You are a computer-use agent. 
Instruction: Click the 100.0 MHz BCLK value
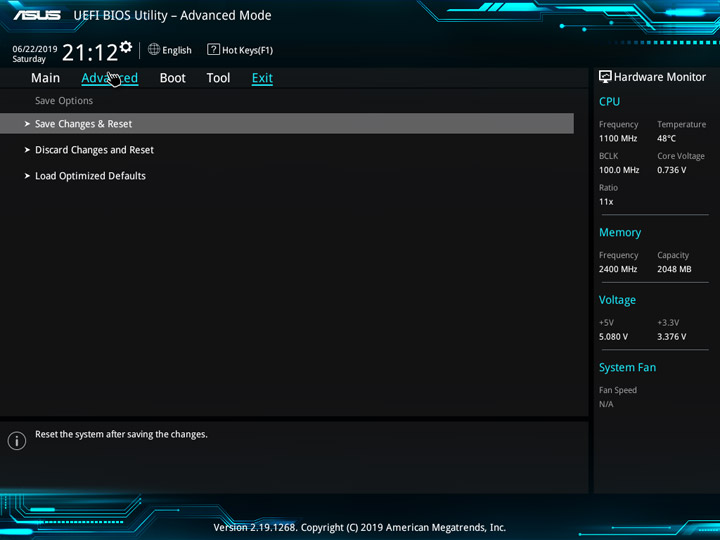(619, 170)
